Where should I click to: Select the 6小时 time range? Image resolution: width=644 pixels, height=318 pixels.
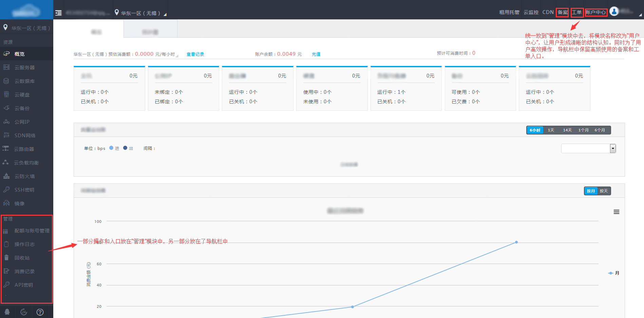tap(535, 130)
